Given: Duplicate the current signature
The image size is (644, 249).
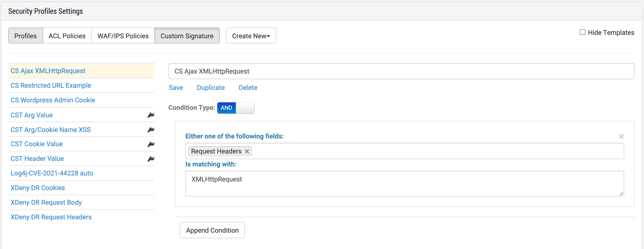Looking at the screenshot, I should (211, 88).
